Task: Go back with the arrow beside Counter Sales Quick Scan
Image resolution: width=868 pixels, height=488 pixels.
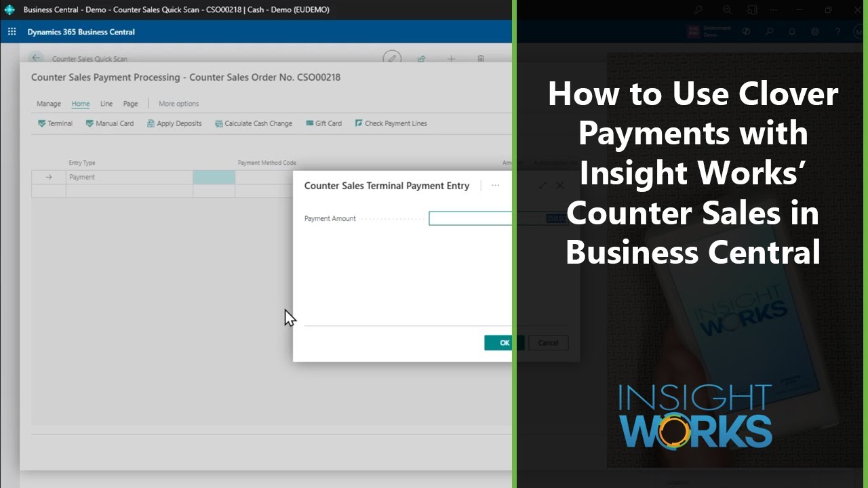Action: [36, 58]
